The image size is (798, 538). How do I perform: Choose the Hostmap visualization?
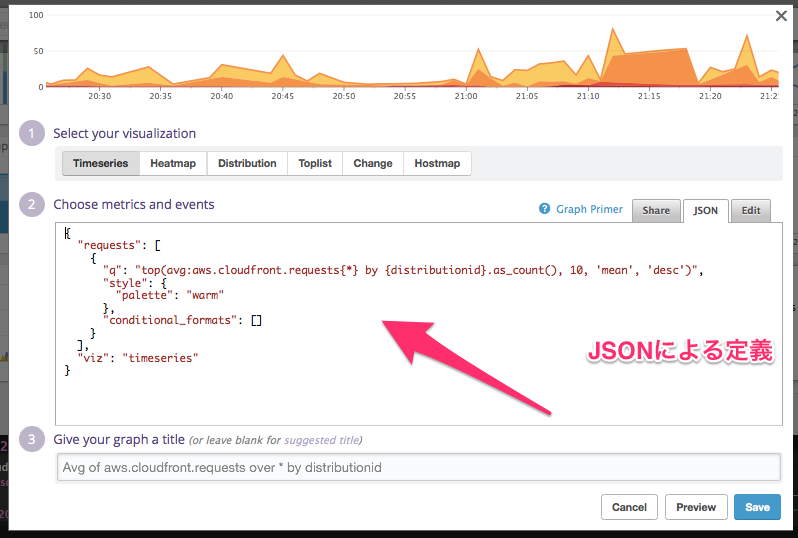[437, 163]
